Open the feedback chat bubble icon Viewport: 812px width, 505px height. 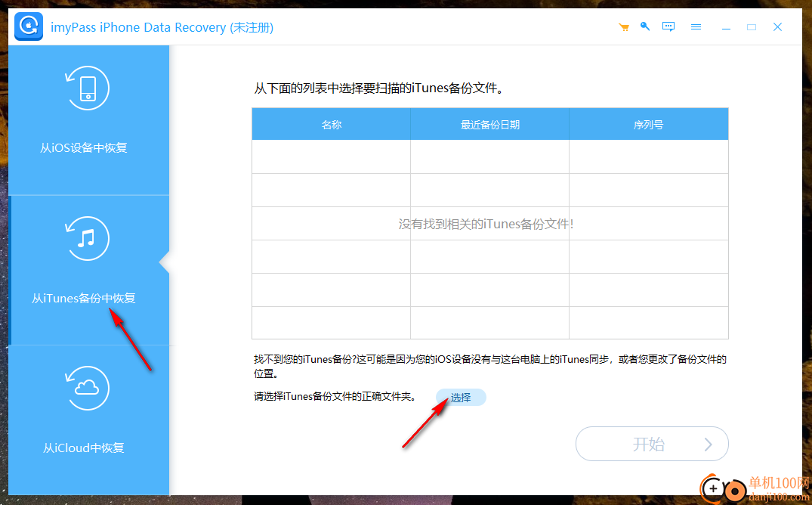coord(668,26)
